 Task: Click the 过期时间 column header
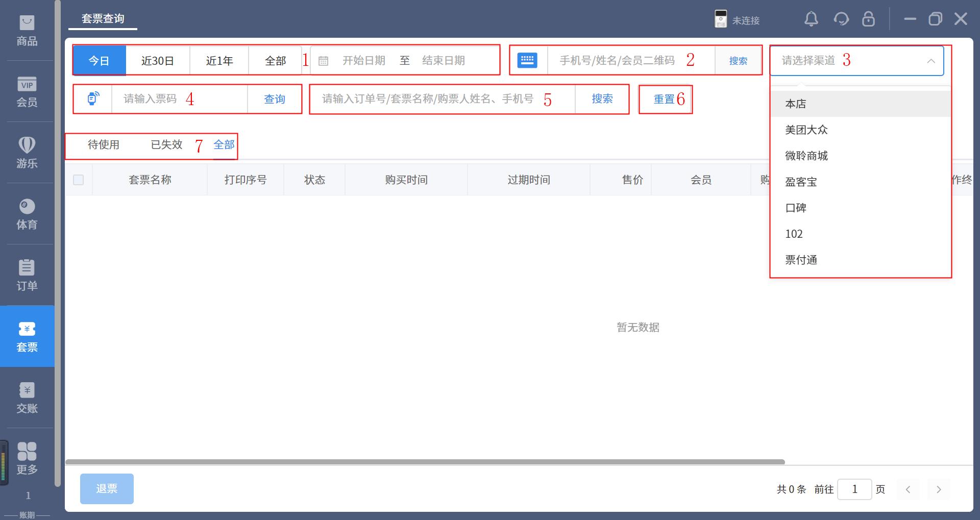529,180
